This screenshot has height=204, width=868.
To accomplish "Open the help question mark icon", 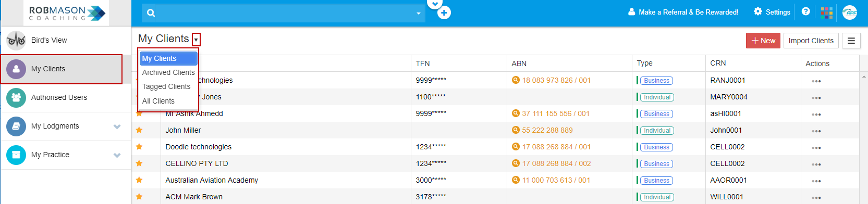I will [805, 11].
